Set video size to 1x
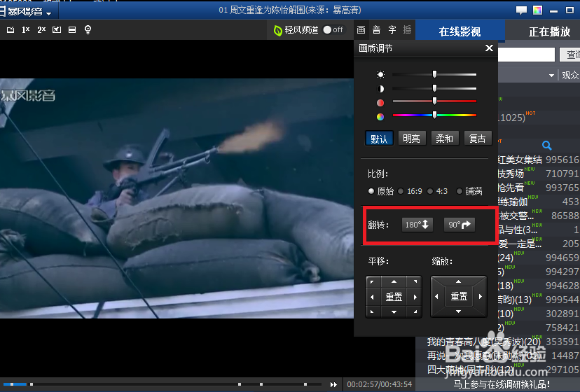 tap(25, 29)
